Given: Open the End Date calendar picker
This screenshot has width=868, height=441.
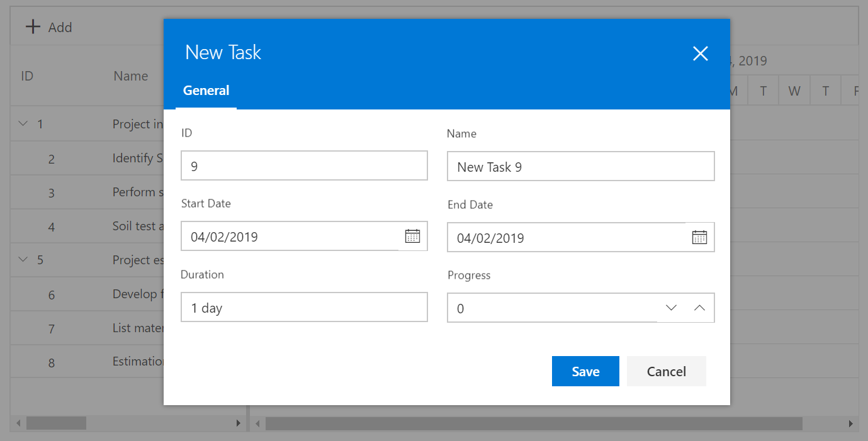Looking at the screenshot, I should [699, 237].
